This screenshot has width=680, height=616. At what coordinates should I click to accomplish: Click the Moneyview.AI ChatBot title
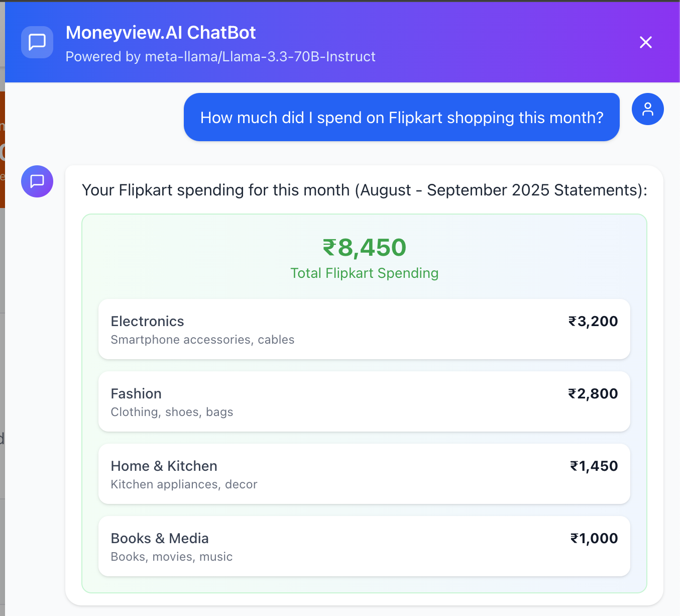click(161, 33)
